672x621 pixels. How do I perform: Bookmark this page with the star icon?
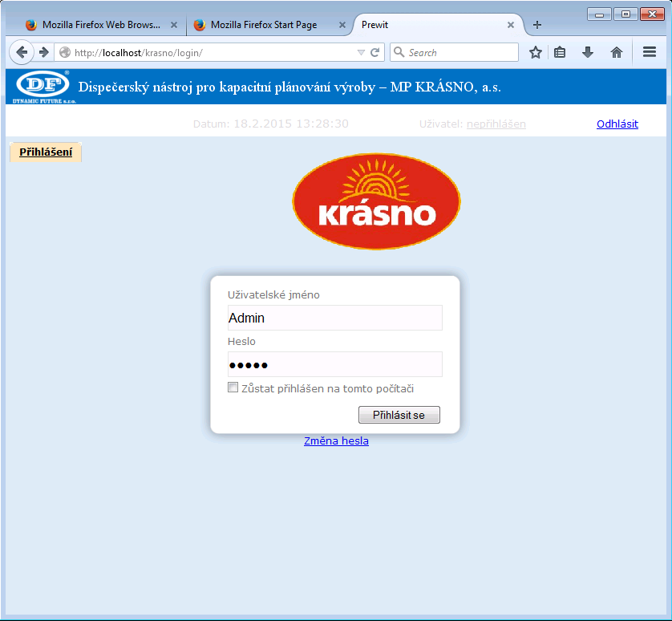[536, 52]
